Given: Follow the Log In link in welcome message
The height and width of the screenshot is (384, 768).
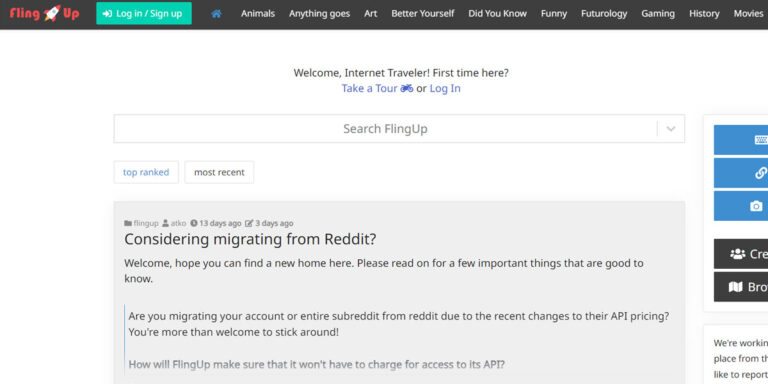Looking at the screenshot, I should (445, 89).
